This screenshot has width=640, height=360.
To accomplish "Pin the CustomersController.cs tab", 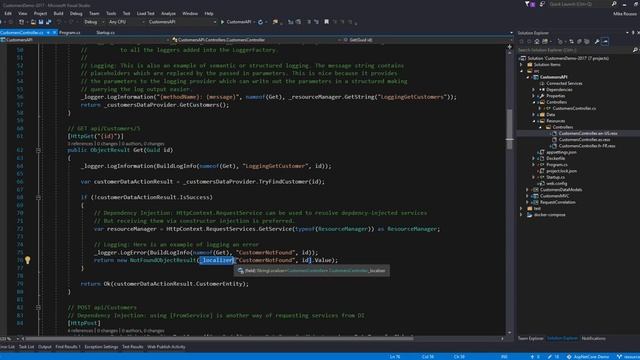I will click(48, 32).
